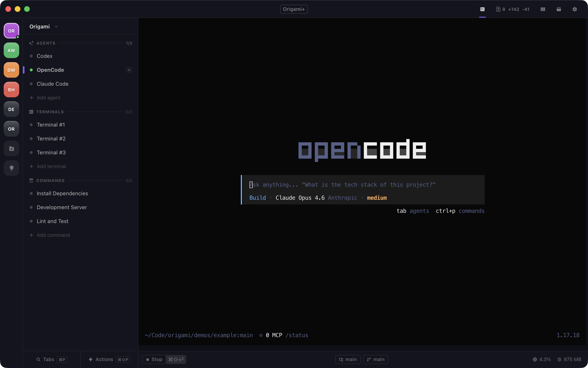Expand the Origami project dropdown
The image size is (588, 368).
(x=43, y=27)
